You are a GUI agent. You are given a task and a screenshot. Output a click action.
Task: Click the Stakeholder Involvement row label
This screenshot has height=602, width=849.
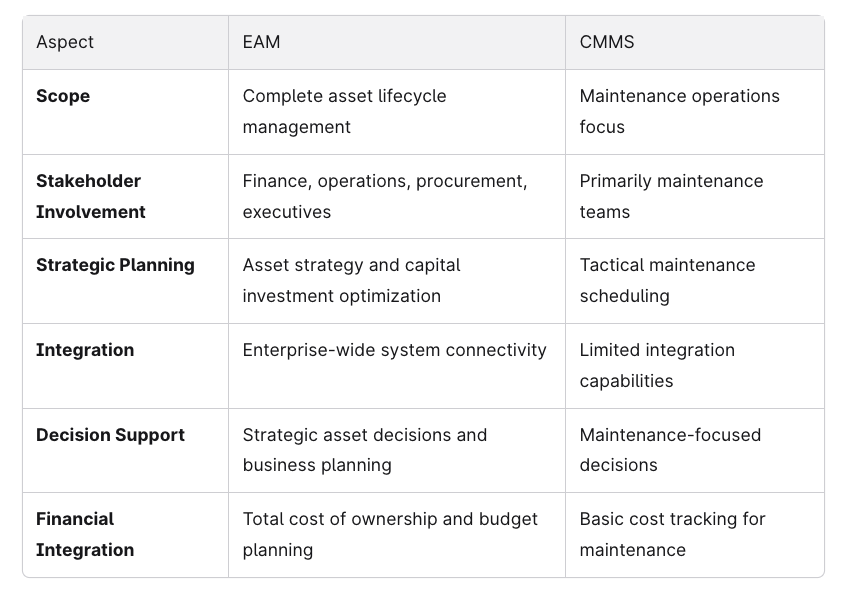pyautogui.click(x=90, y=197)
